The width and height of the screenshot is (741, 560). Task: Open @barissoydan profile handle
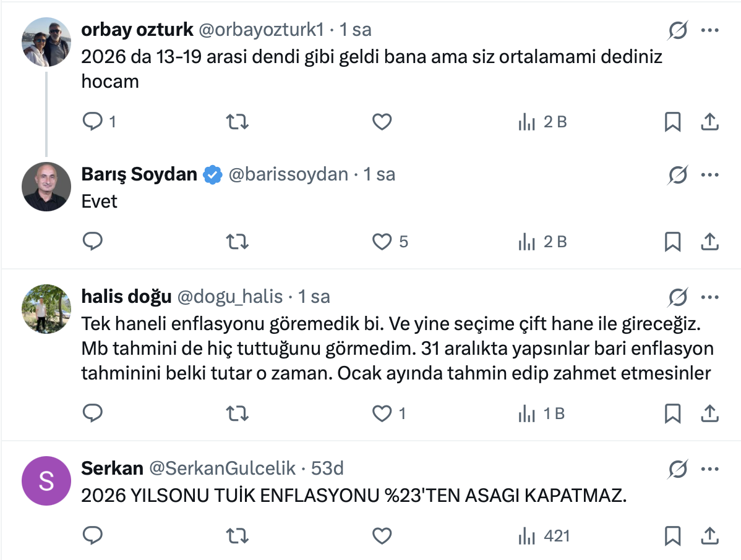pos(288,175)
